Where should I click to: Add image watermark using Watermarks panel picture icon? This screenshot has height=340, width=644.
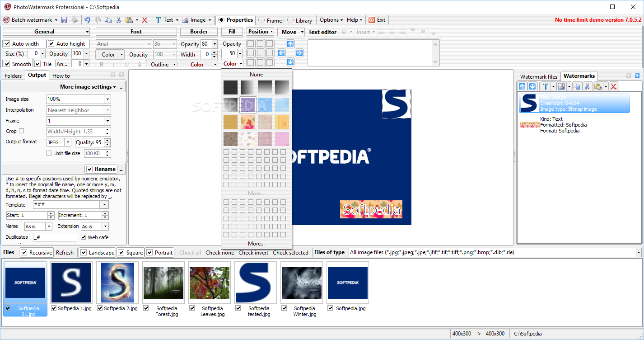pyautogui.click(x=562, y=86)
